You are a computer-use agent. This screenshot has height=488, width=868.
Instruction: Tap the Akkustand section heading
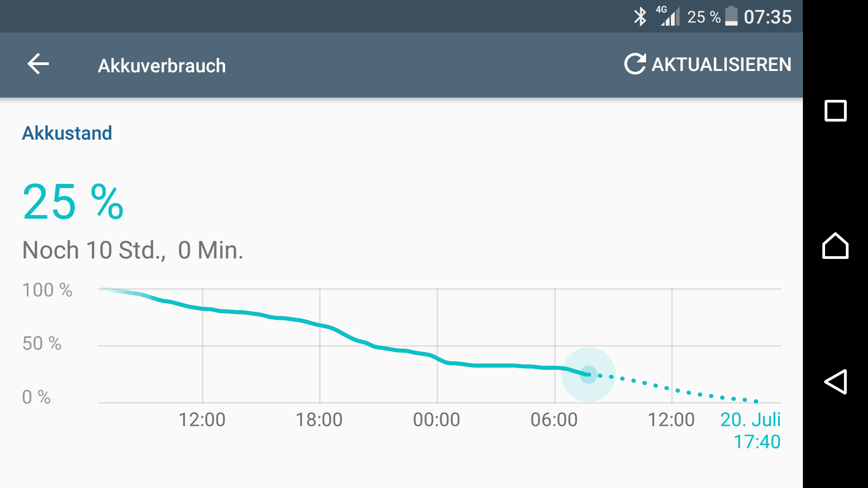pos(67,133)
